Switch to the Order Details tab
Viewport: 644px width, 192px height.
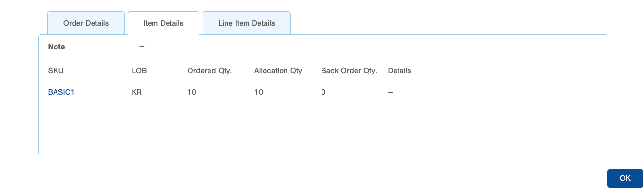pos(86,23)
